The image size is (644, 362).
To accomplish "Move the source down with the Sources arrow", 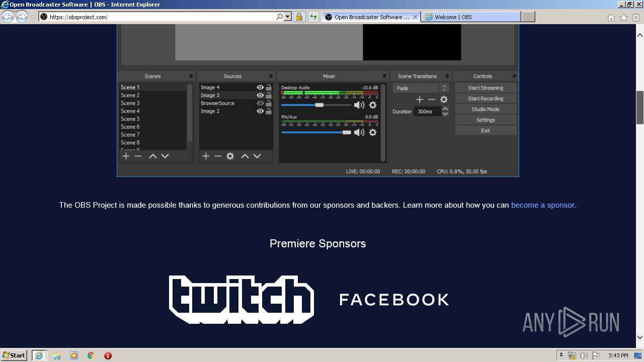I will 257,156.
